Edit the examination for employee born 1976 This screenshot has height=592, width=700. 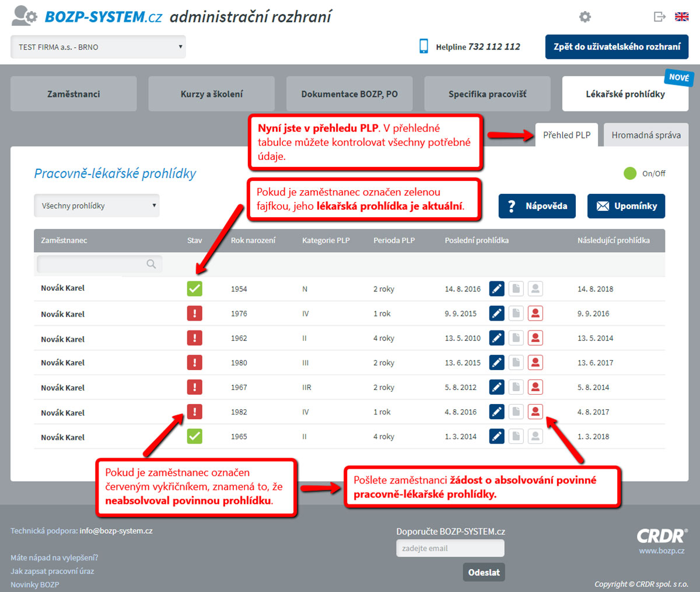click(x=497, y=314)
